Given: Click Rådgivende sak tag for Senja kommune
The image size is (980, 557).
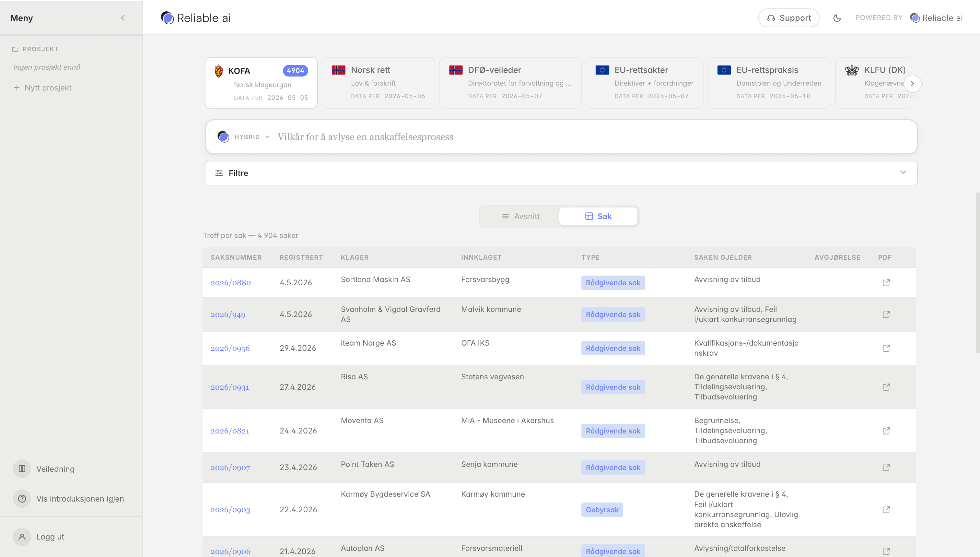Looking at the screenshot, I should pyautogui.click(x=613, y=468).
